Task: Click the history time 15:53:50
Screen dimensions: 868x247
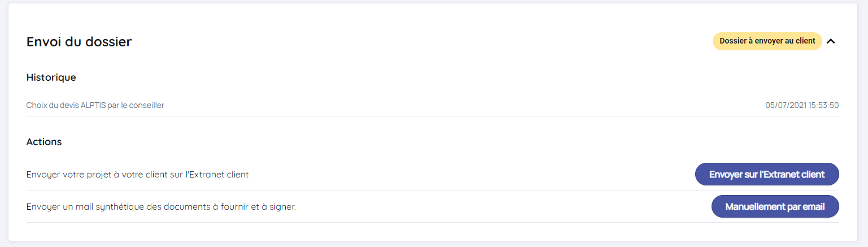Action: pyautogui.click(x=823, y=106)
